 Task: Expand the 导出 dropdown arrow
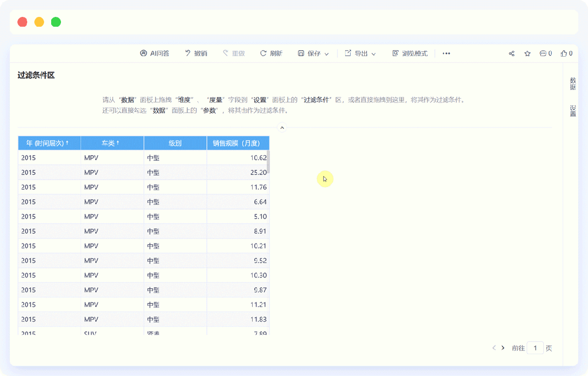click(374, 54)
